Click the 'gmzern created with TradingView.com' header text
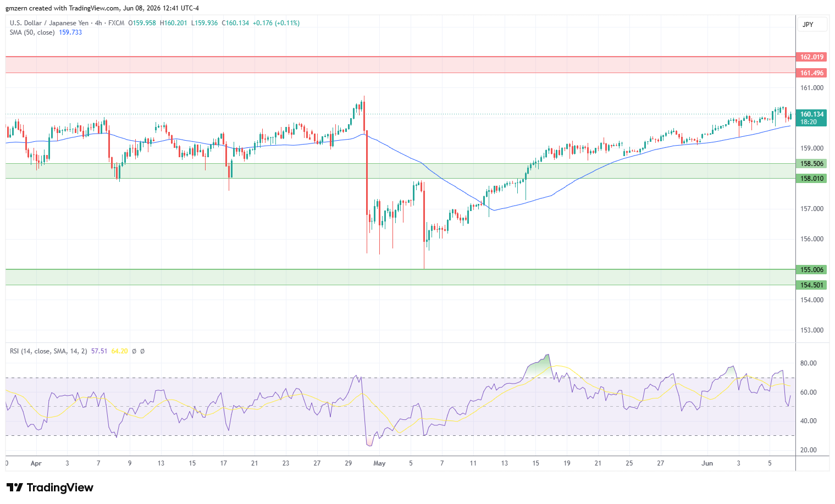The image size is (835, 504). coord(63,8)
